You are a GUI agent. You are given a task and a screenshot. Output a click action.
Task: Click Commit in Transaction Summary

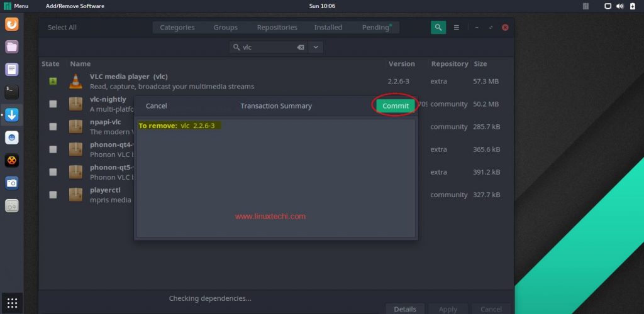pyautogui.click(x=396, y=106)
